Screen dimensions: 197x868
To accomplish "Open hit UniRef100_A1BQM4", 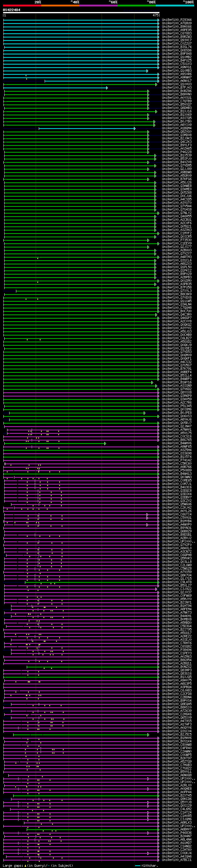I will (177, 128).
